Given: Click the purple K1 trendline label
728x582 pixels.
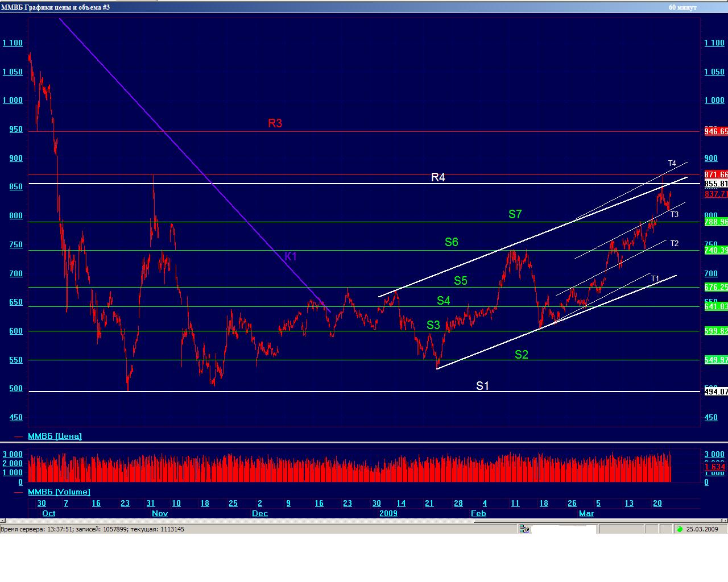Looking at the screenshot, I should click(x=291, y=256).
